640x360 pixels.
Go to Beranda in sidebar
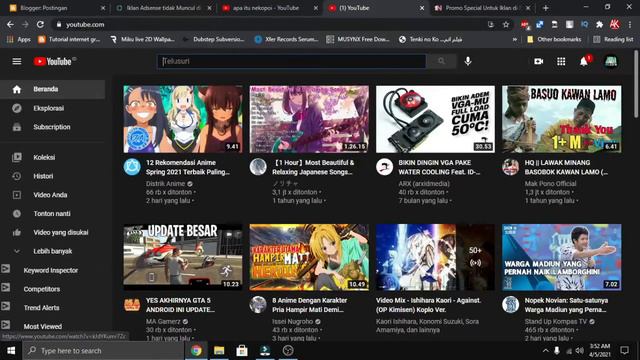point(53,89)
